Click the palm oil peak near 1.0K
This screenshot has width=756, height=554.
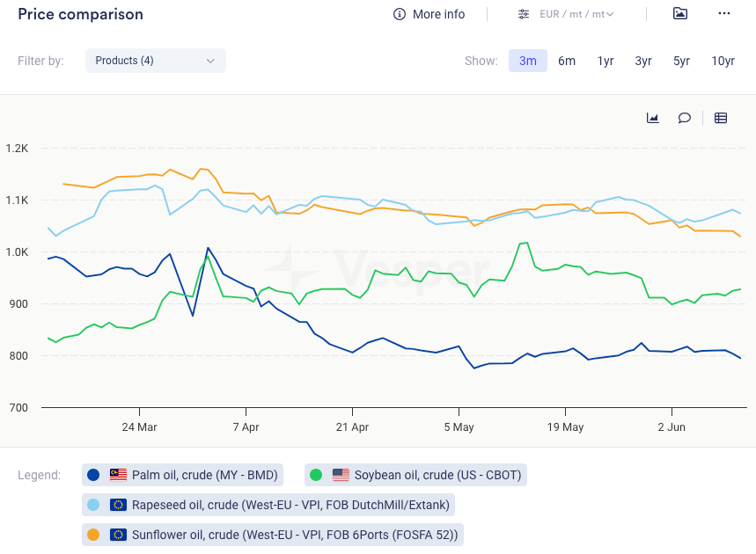(x=208, y=248)
